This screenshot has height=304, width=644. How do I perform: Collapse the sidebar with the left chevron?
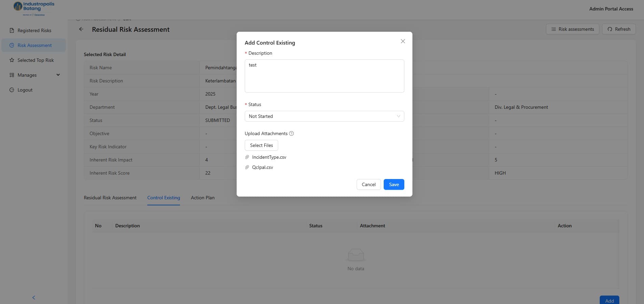[33, 298]
